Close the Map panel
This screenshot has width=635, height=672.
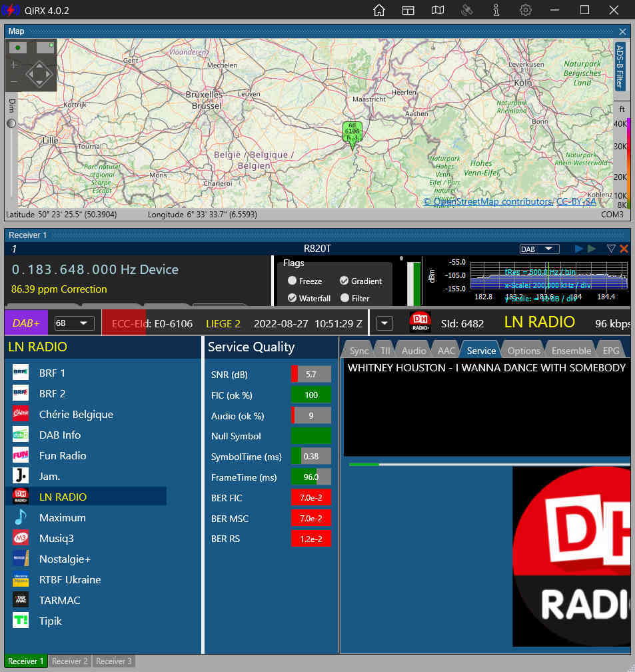point(622,31)
